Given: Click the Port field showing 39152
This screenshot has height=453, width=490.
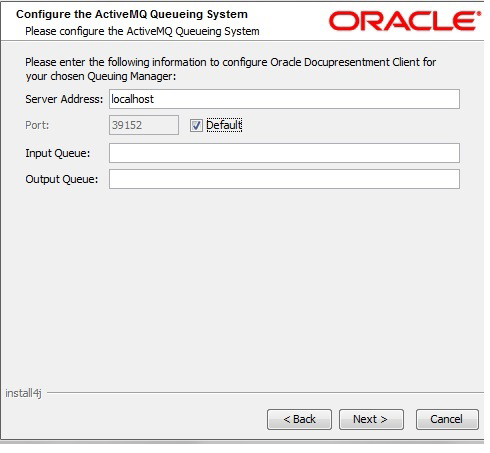Looking at the screenshot, I should (x=144, y=125).
